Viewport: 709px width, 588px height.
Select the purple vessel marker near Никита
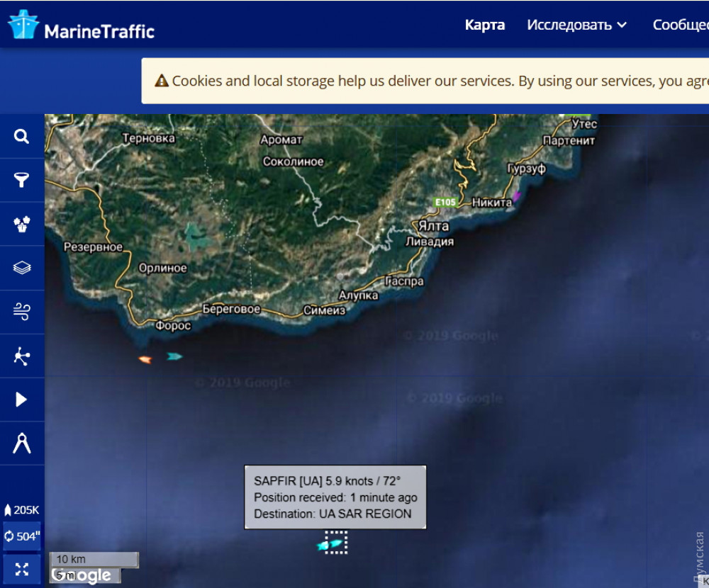coord(516,196)
